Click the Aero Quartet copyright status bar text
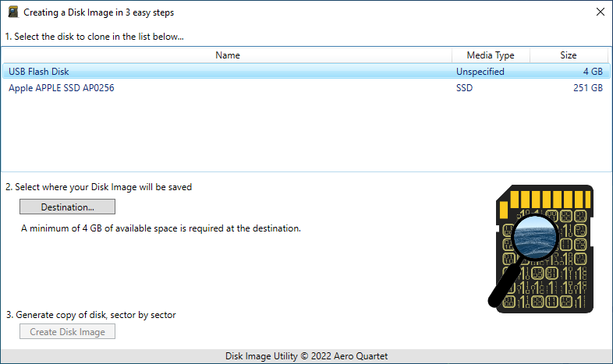 pyautogui.click(x=306, y=355)
